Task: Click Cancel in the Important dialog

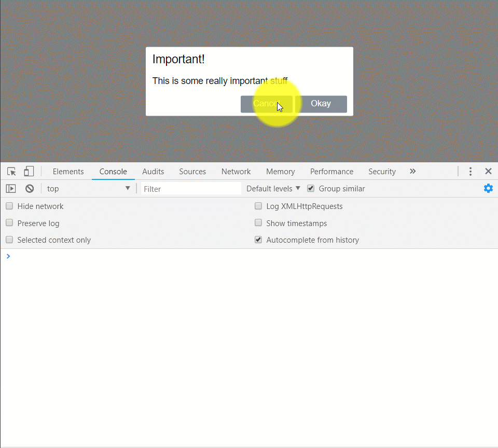Action: coord(267,104)
